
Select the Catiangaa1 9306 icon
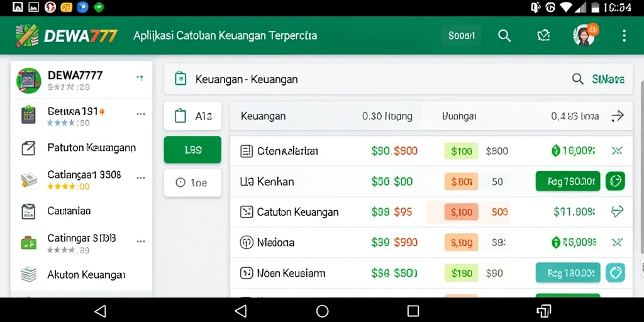[29, 179]
